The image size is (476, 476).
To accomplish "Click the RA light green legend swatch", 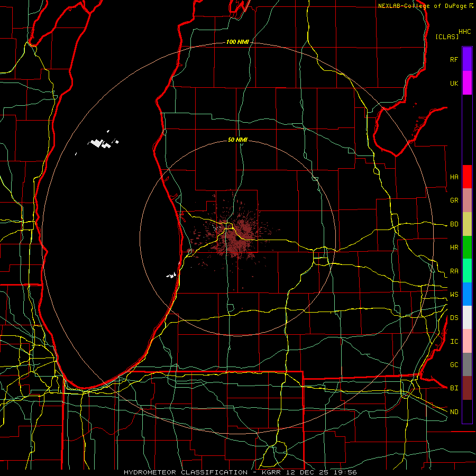I will (x=467, y=271).
